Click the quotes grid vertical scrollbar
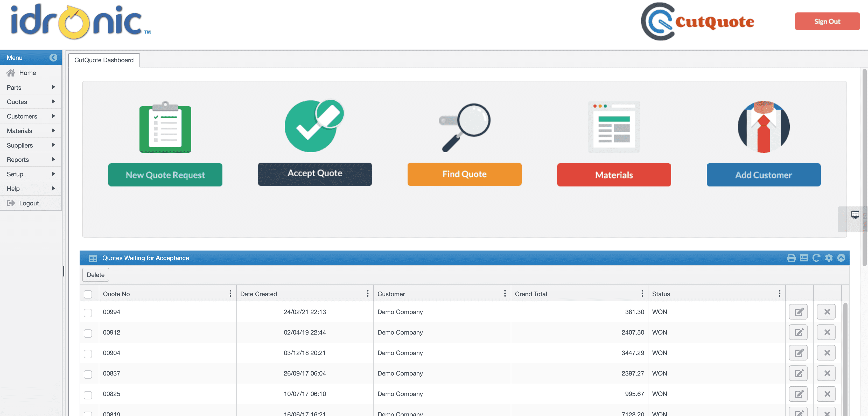 [x=845, y=359]
